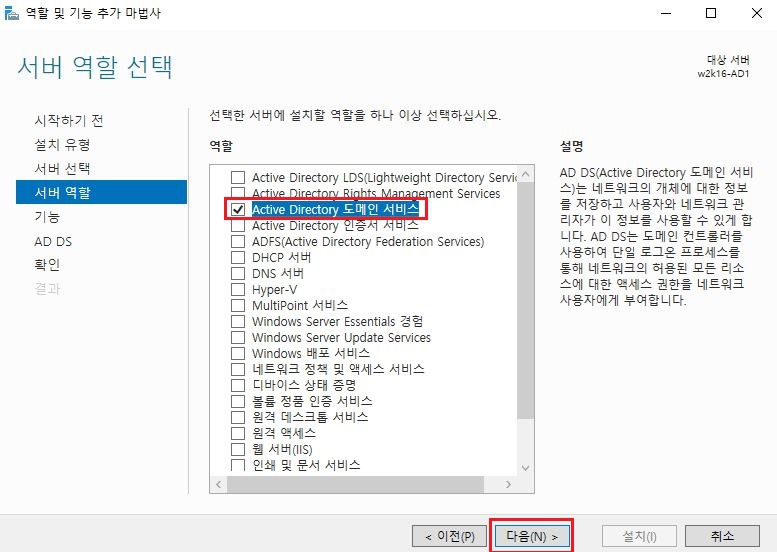Open the 기능 step
The image size is (777, 552).
(47, 217)
